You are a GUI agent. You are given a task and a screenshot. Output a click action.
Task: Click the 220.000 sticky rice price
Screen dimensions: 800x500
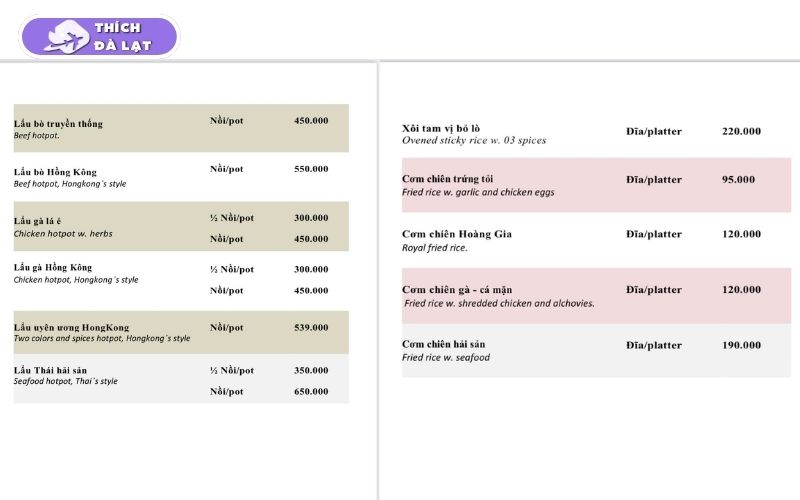(x=741, y=131)
